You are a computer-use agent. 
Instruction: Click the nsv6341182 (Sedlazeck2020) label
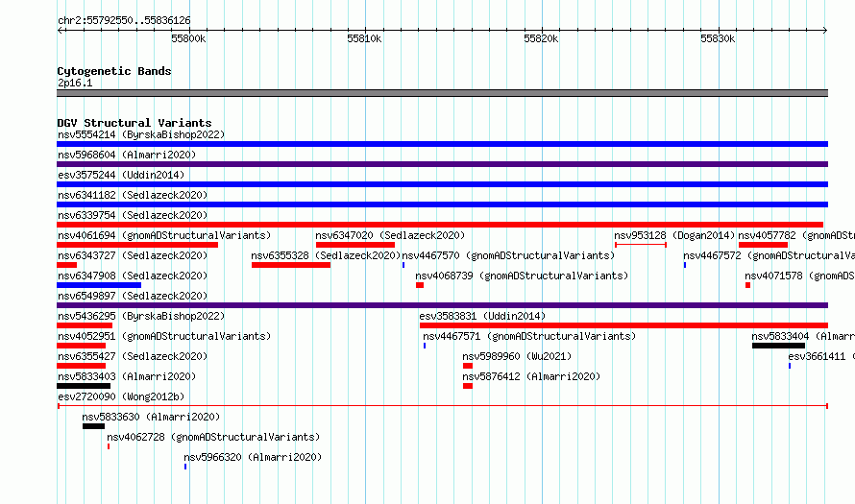[133, 195]
